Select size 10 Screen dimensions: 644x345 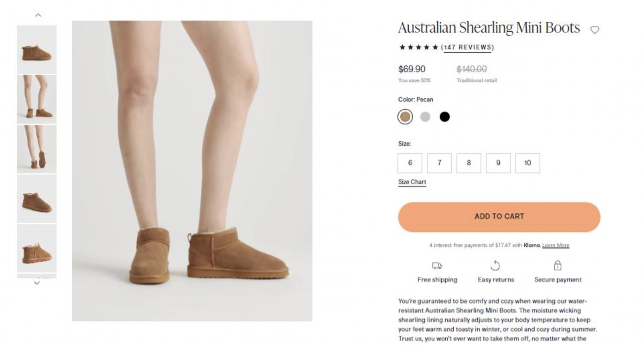527,163
